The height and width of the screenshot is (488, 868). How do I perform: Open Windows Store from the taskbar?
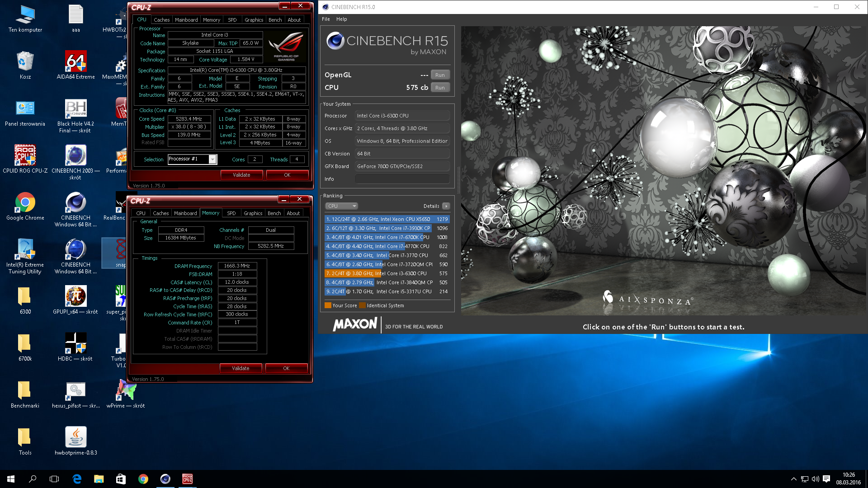121,479
